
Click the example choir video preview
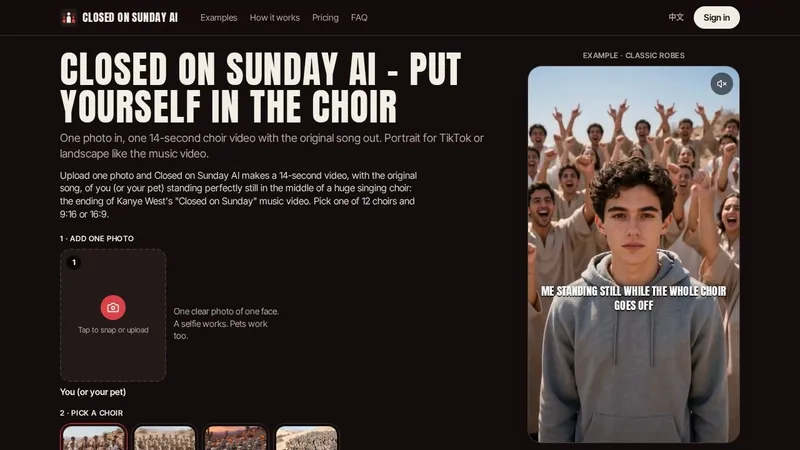[633, 254]
